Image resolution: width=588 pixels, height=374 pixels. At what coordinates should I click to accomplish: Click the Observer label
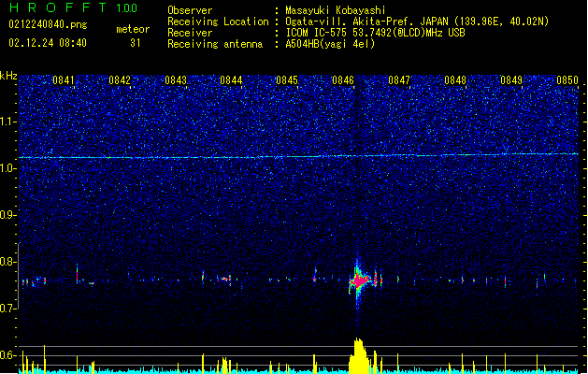pyautogui.click(x=190, y=10)
